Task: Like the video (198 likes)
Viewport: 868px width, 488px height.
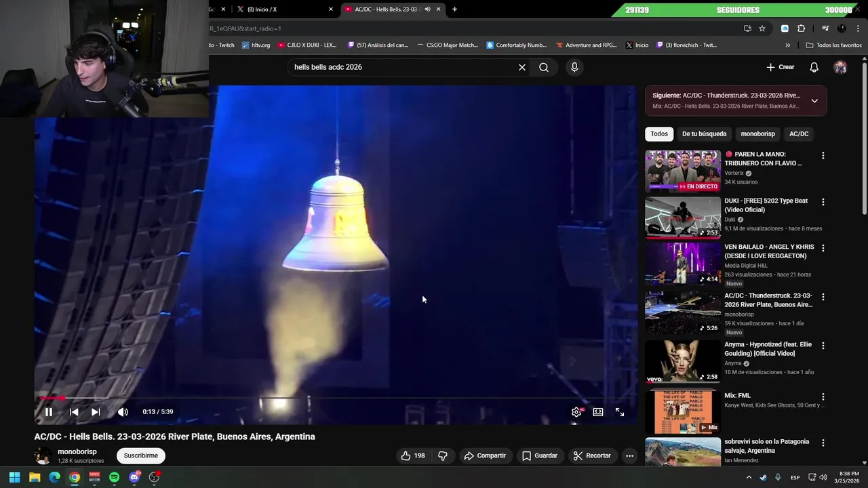Action: click(x=413, y=455)
